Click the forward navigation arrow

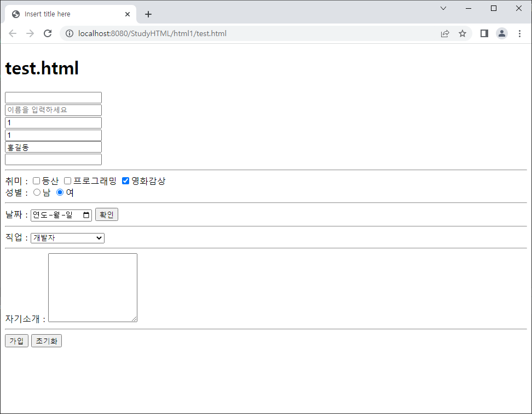point(30,33)
